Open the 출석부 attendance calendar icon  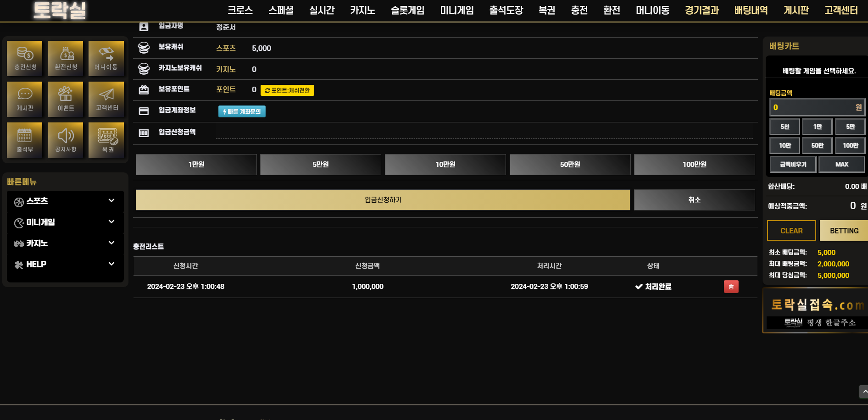coord(25,140)
